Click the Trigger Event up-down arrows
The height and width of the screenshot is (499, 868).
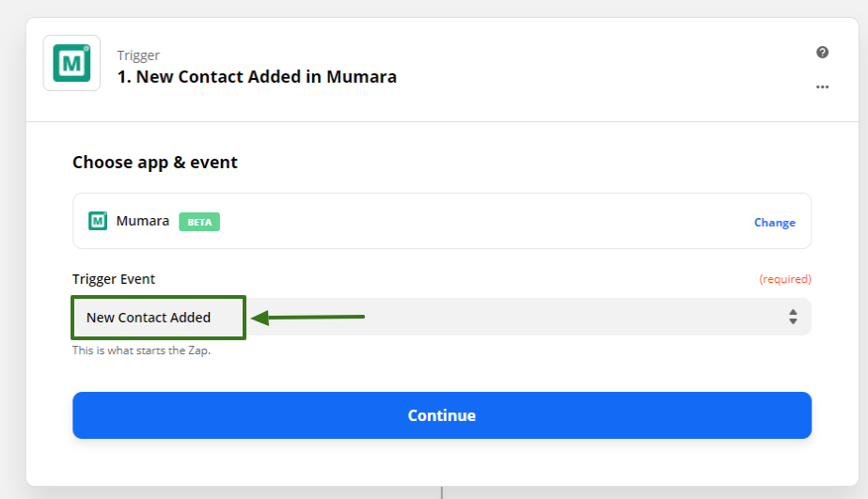[793, 317]
